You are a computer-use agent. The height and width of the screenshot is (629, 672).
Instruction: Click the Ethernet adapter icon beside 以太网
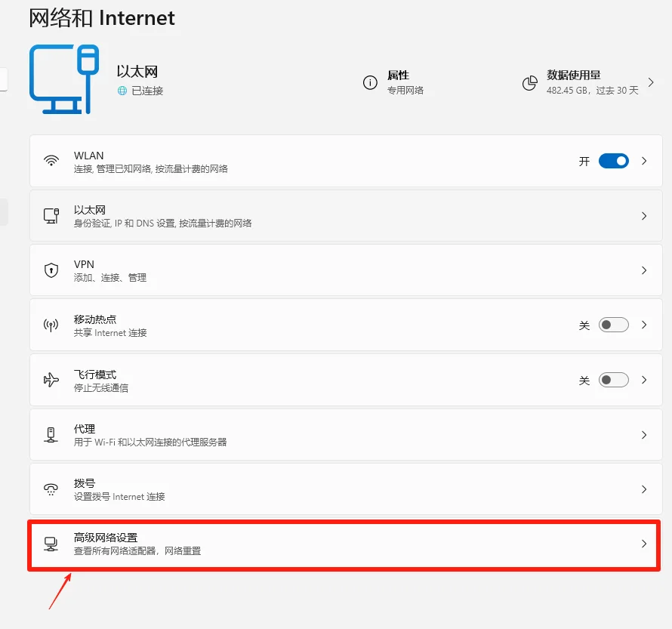point(51,215)
